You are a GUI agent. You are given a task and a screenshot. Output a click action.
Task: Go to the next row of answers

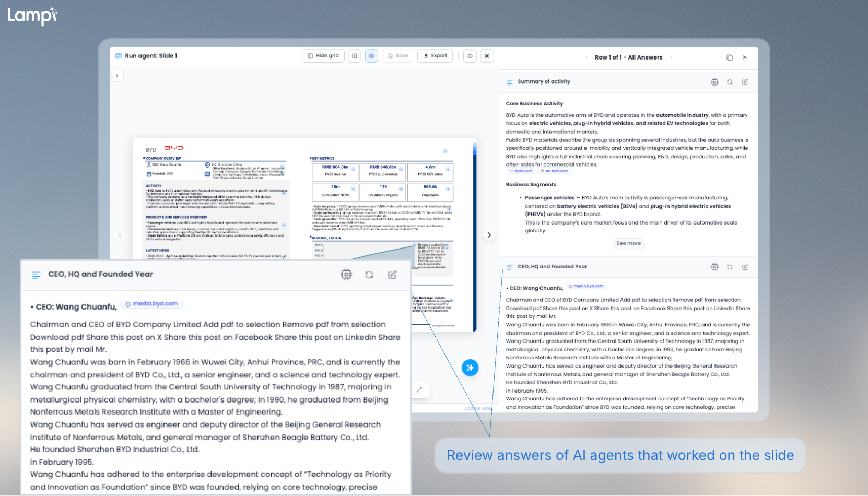click(x=671, y=57)
